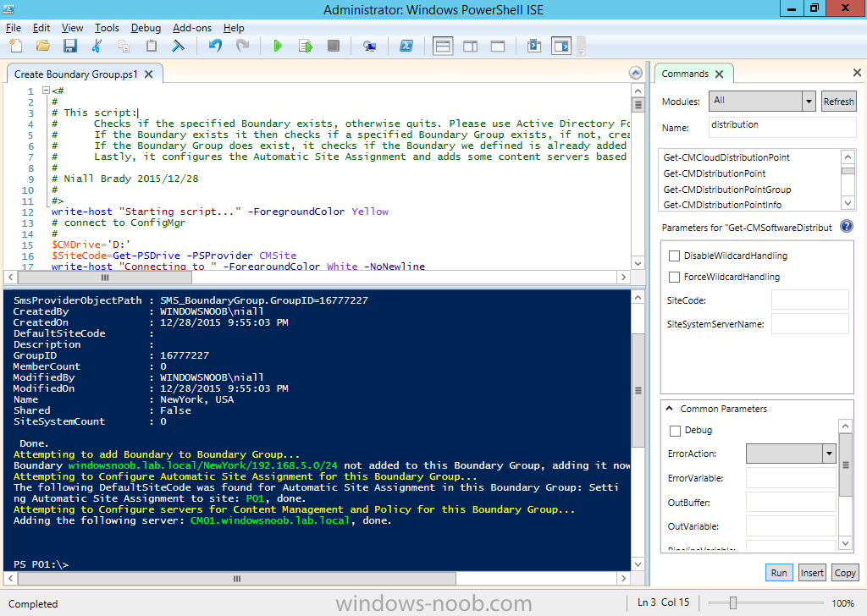Open New Remote PowerShell Tab icon

pyautogui.click(x=369, y=46)
